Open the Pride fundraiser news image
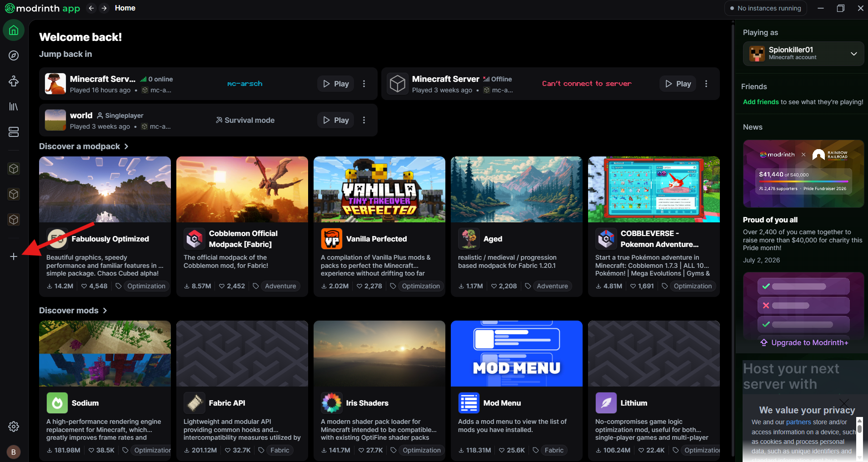This screenshot has width=868, height=462. (x=803, y=174)
